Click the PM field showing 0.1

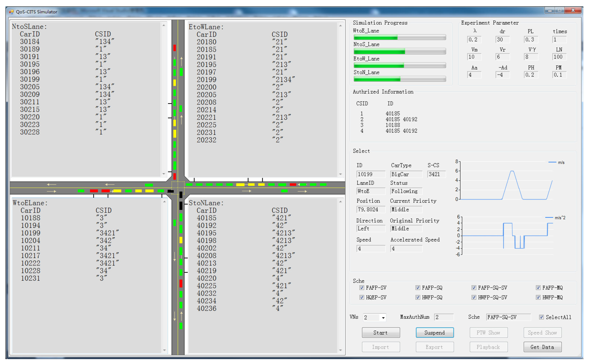(x=559, y=75)
